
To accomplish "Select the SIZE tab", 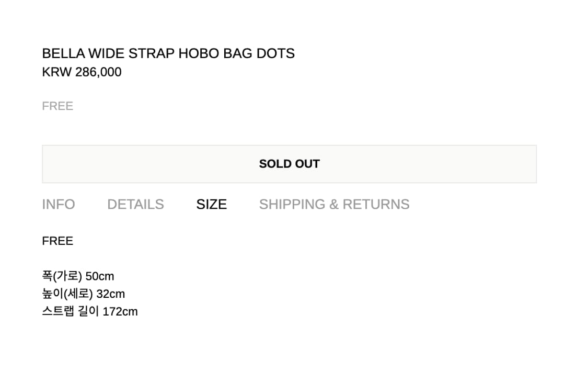I will coord(211,204).
